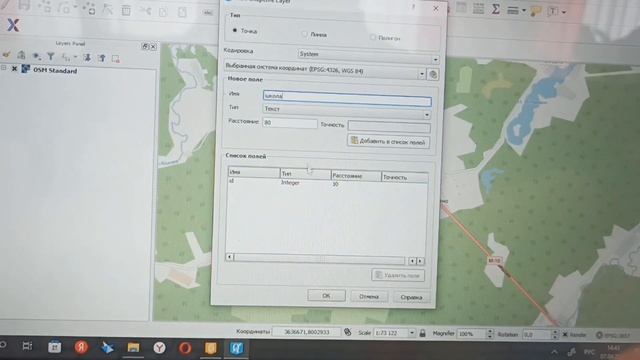
Task: Select the Точка geometry type radio button
Action: (x=235, y=30)
